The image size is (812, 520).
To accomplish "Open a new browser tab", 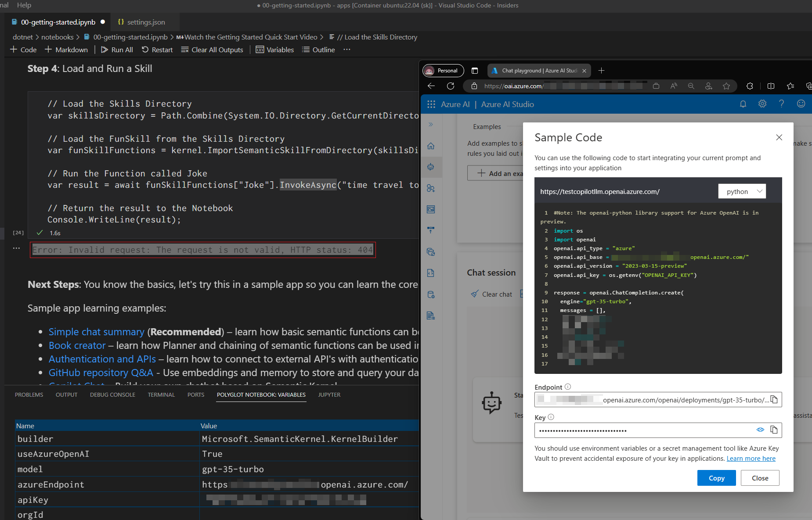I will (602, 70).
